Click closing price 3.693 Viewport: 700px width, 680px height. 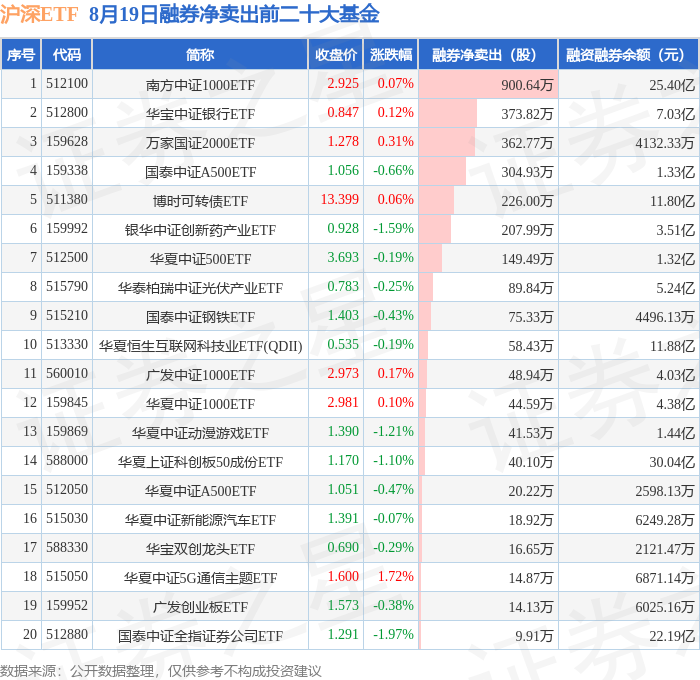pyautogui.click(x=343, y=257)
